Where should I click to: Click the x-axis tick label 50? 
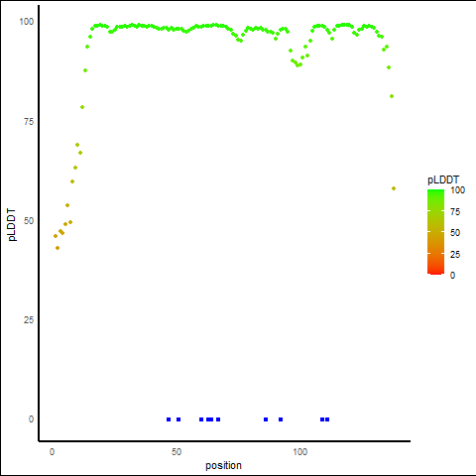click(177, 452)
